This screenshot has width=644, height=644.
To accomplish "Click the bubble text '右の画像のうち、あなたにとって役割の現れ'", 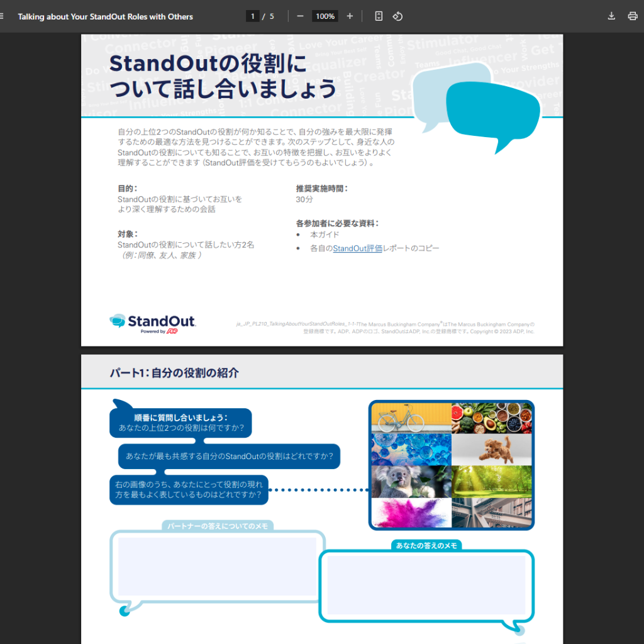I will pos(189,485).
